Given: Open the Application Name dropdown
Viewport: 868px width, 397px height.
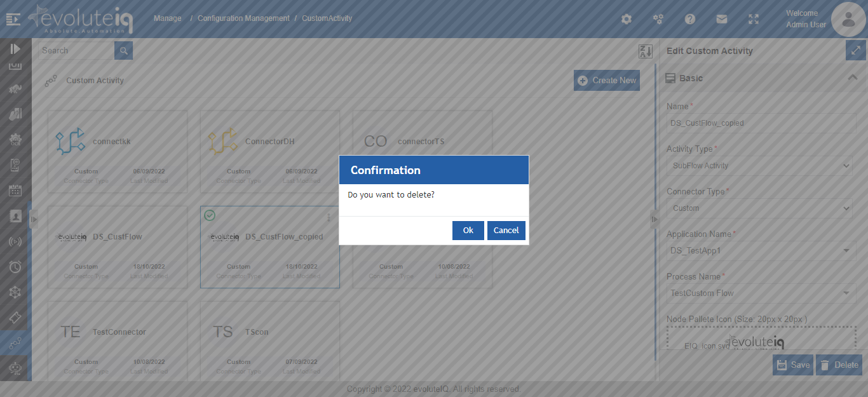Looking at the screenshot, I should click(761, 250).
